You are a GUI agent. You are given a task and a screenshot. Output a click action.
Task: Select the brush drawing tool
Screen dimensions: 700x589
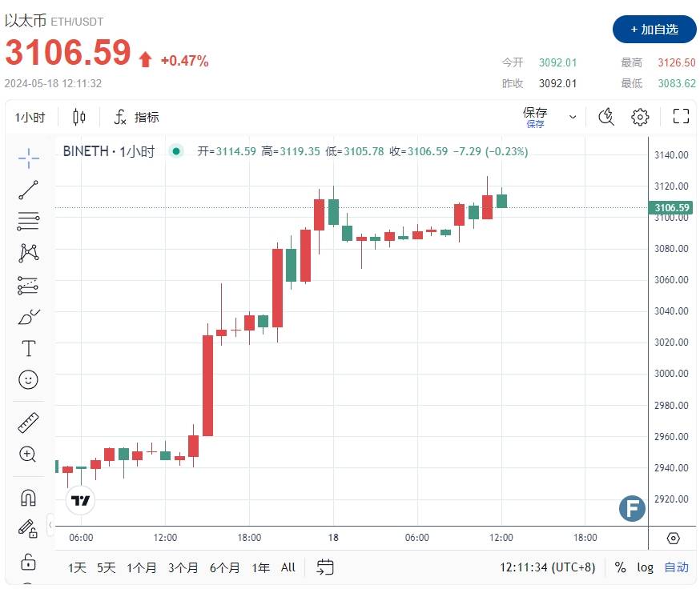point(28,317)
